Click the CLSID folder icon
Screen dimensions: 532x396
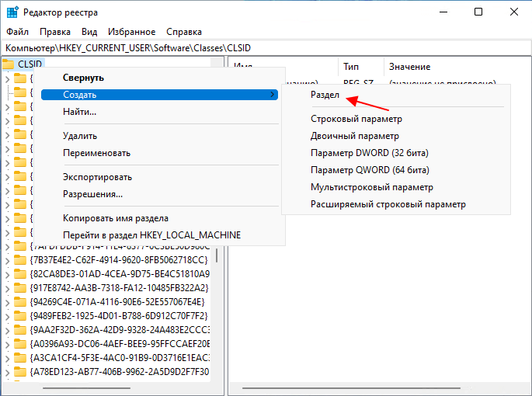8,64
